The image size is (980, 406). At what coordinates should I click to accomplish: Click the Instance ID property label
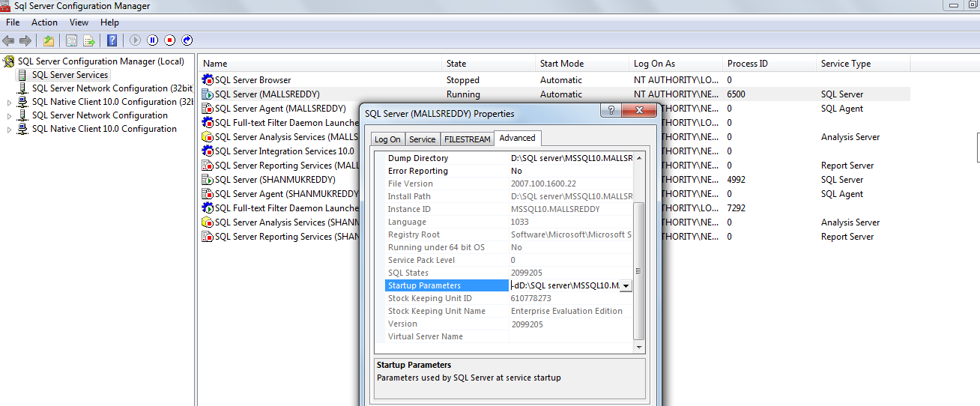click(x=409, y=209)
